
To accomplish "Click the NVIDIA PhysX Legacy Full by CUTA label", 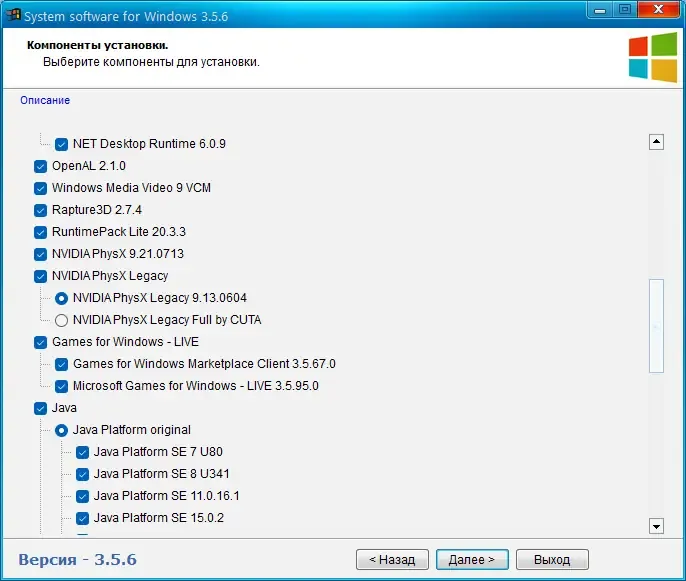I will coord(167,320).
